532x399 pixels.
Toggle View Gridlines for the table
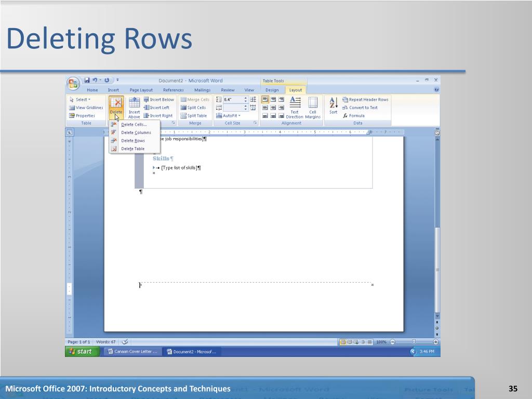pos(86,108)
